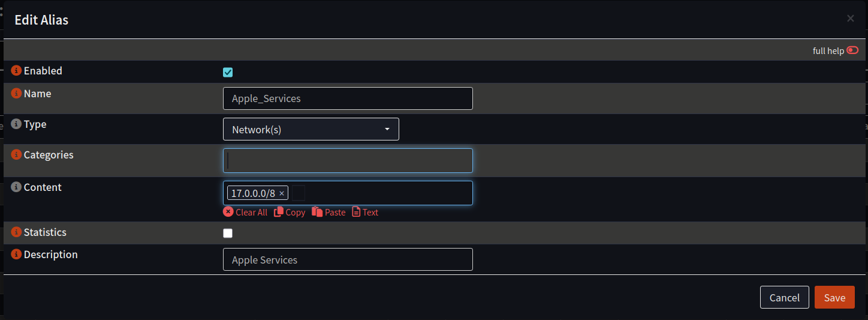The width and height of the screenshot is (868, 320).
Task: Click the info icon next to Content
Action: click(x=16, y=187)
